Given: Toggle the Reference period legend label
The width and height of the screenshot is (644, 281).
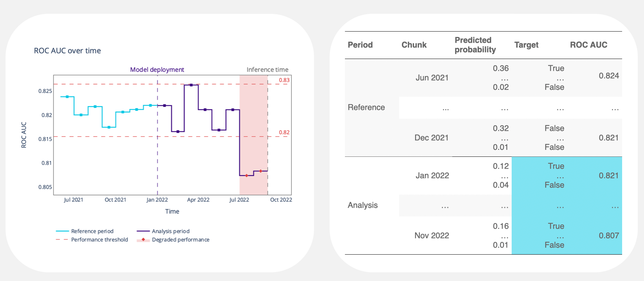Looking at the screenshot, I should point(92,231).
